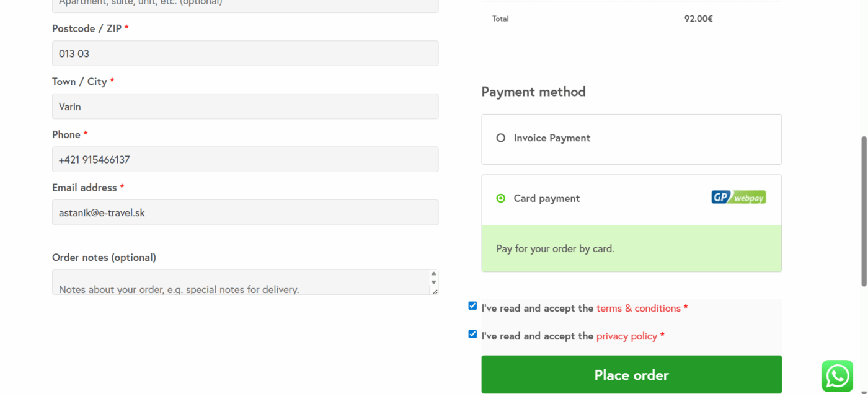The height and width of the screenshot is (394, 868).
Task: Click the GP webpay logo
Action: pyautogui.click(x=738, y=197)
